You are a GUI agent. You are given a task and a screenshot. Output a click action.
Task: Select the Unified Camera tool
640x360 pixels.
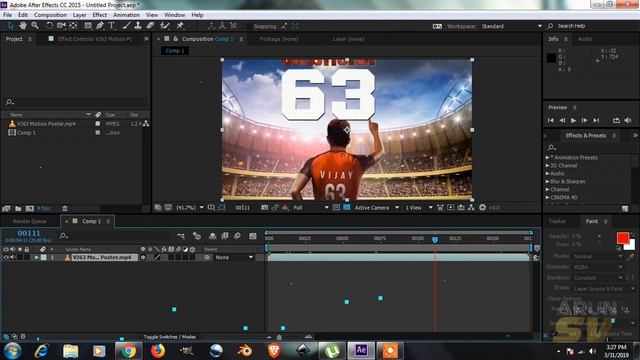tap(61, 26)
